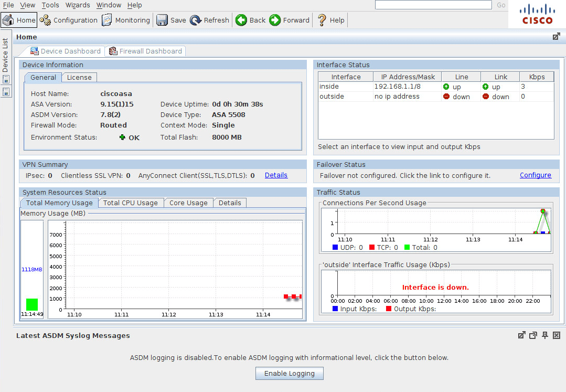Undock the Latest ASDM Syslog Messages panel

[x=521, y=335]
